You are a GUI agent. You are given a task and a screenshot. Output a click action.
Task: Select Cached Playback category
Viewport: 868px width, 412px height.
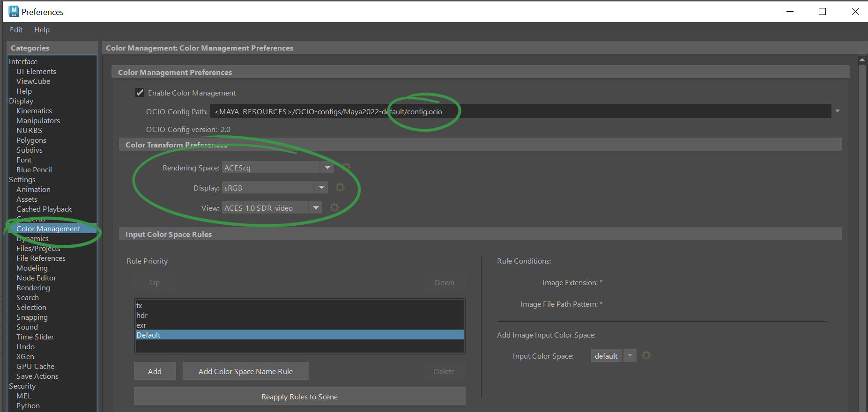(x=44, y=209)
